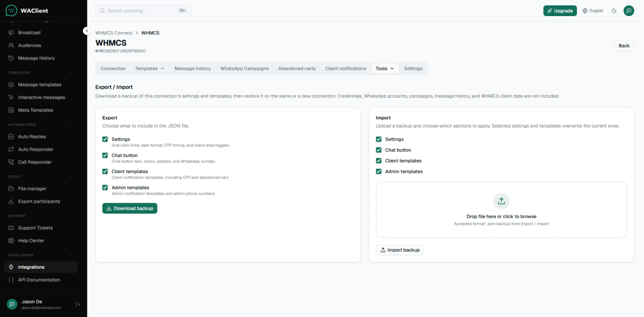Collapse TOOLS sidebar section chevron
Screen dimensions: 644x317
click(72, 176)
